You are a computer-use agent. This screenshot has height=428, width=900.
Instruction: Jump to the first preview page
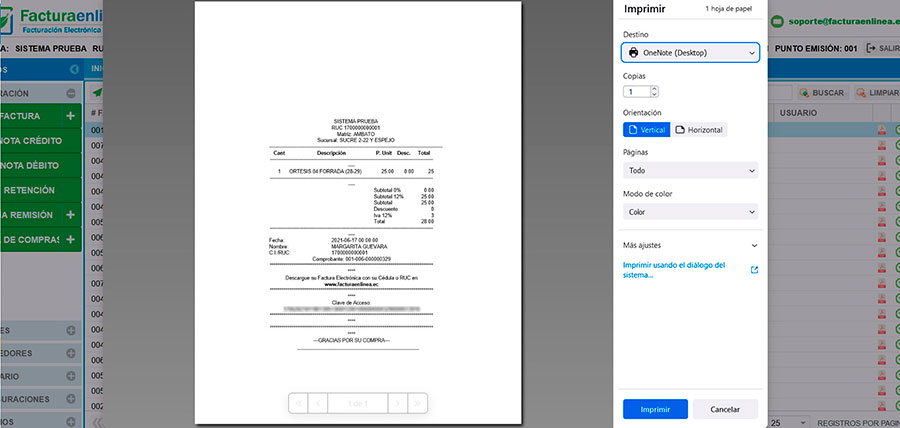(298, 403)
